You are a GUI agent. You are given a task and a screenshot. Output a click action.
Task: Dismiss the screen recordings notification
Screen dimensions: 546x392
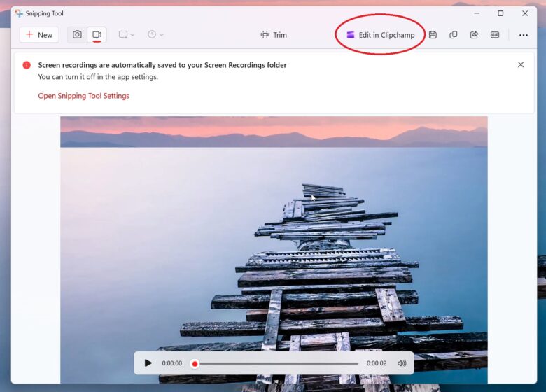(520, 65)
